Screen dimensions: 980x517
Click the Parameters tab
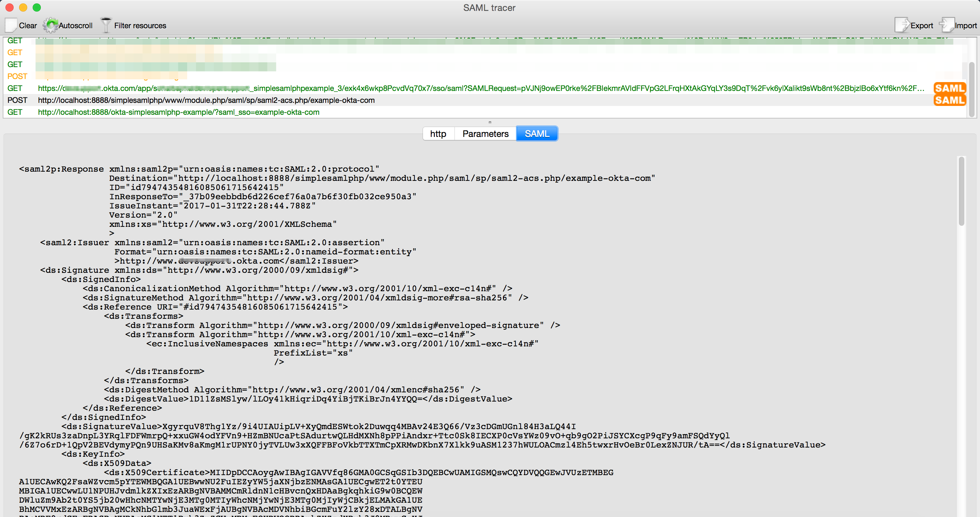pyautogui.click(x=486, y=134)
